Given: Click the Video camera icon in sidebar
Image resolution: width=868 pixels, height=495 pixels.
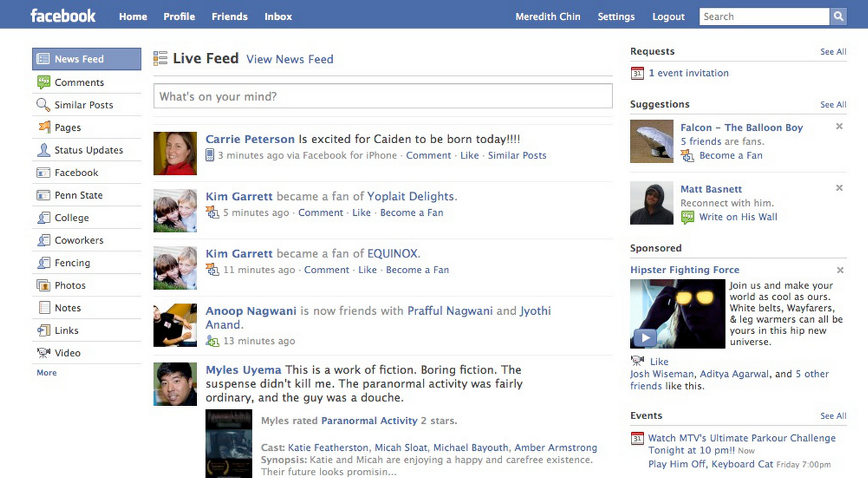Looking at the screenshot, I should tap(44, 352).
